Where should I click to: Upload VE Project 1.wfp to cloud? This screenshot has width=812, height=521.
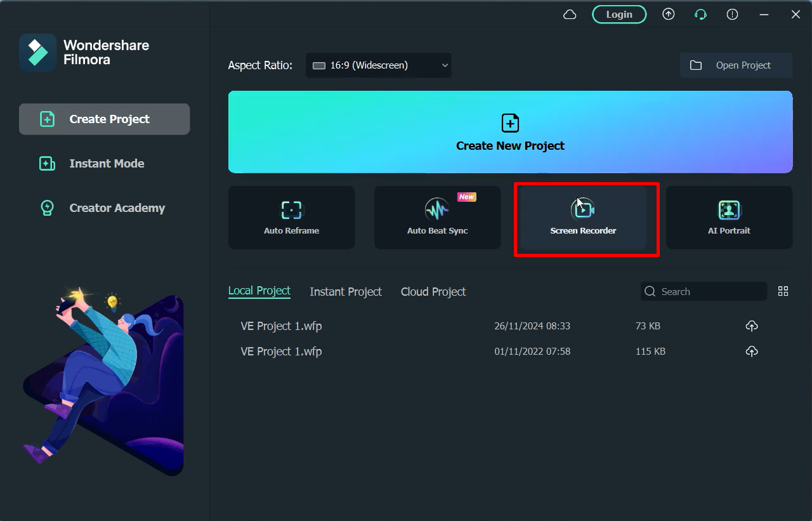(752, 326)
